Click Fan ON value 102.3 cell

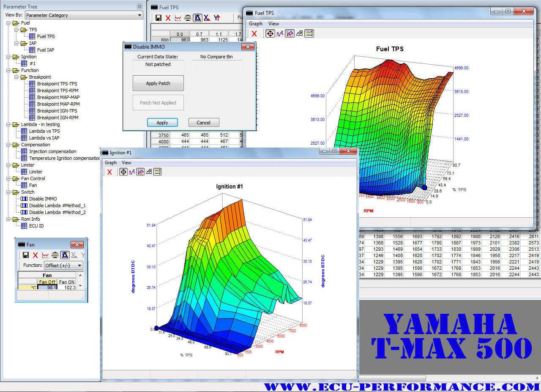(67, 288)
